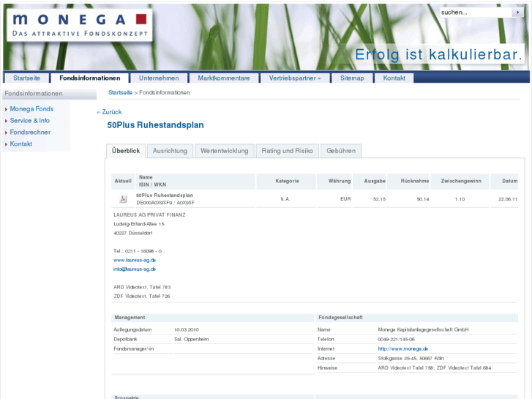The width and height of the screenshot is (532, 399).
Task: Expand the Vertriebspartner menu
Action: click(x=294, y=78)
